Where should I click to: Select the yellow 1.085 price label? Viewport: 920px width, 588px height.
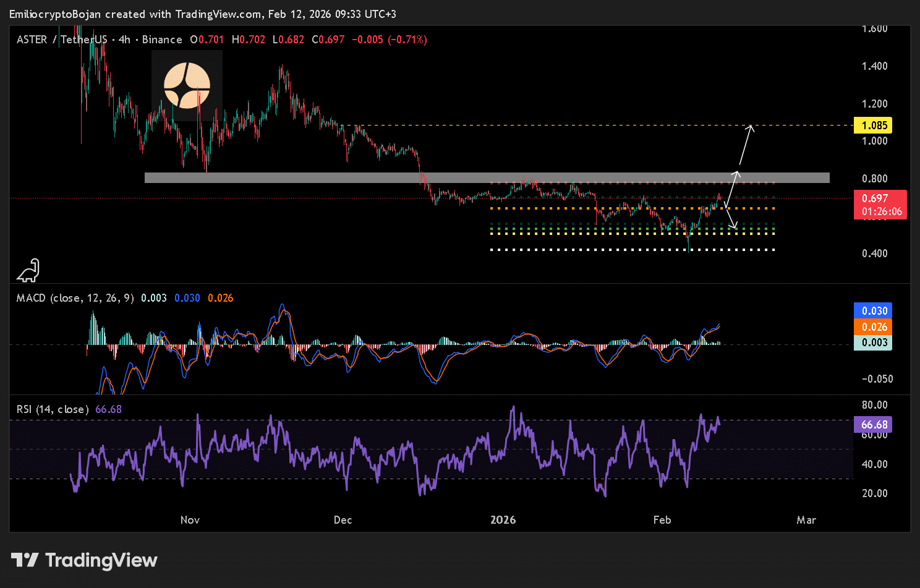coord(874,126)
